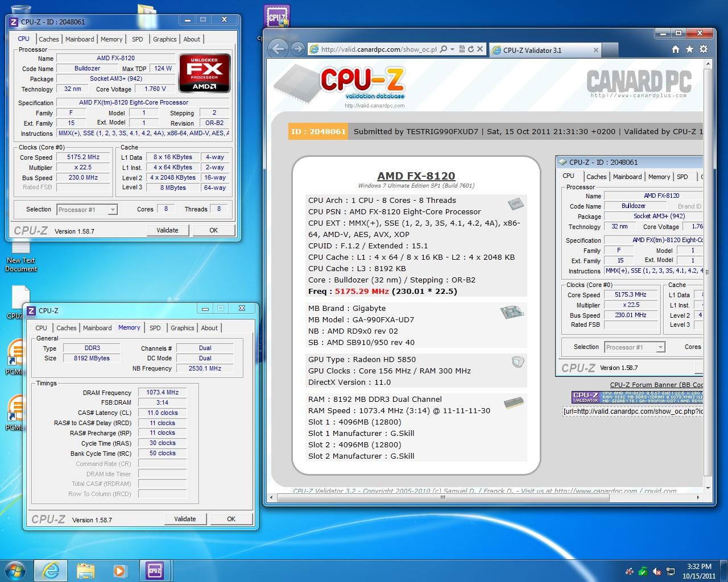Open the IE Home page icon
This screenshot has width=728, height=582.
click(676, 49)
